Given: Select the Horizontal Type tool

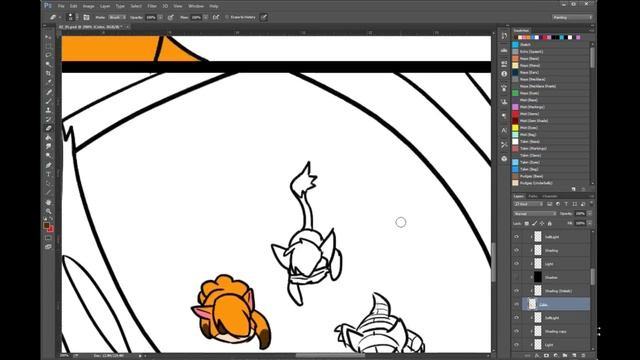Looking at the screenshot, I should [x=49, y=174].
